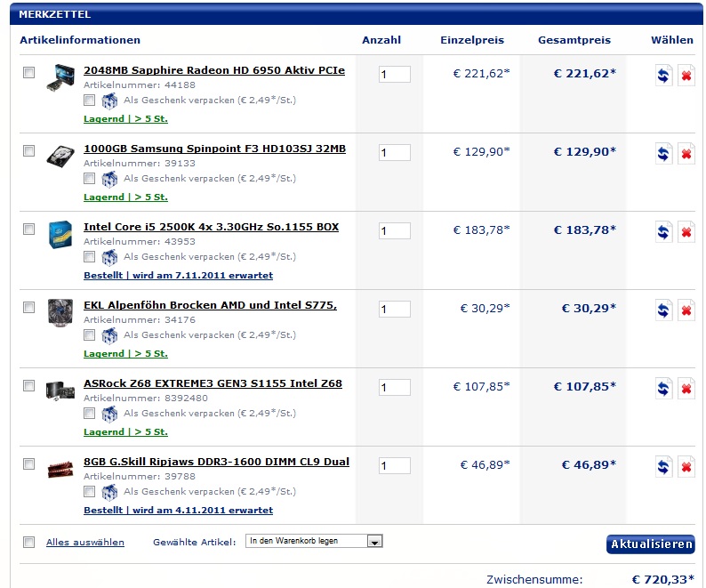Click quantity field for EKL Alpenföhn Brocken

395,310
